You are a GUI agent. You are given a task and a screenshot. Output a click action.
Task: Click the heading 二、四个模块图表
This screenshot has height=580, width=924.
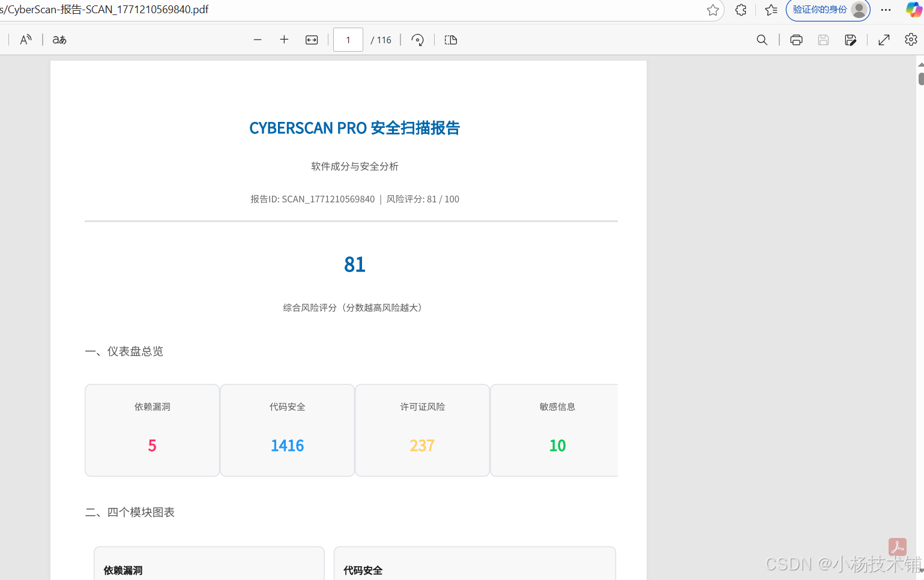pyautogui.click(x=130, y=512)
